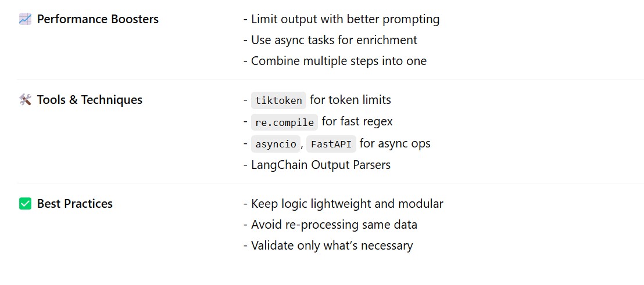The image size is (644, 285).
Task: Click the 'for token limits' text
Action: (x=350, y=100)
